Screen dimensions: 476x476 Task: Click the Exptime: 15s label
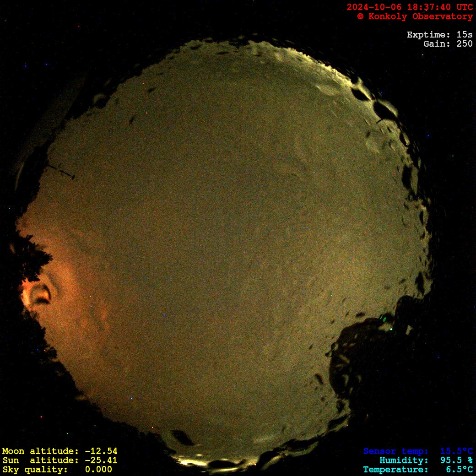[439, 35]
